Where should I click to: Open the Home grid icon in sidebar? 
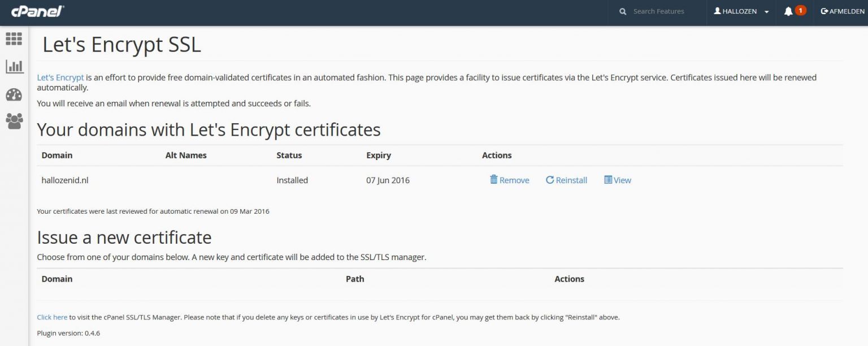click(x=14, y=38)
